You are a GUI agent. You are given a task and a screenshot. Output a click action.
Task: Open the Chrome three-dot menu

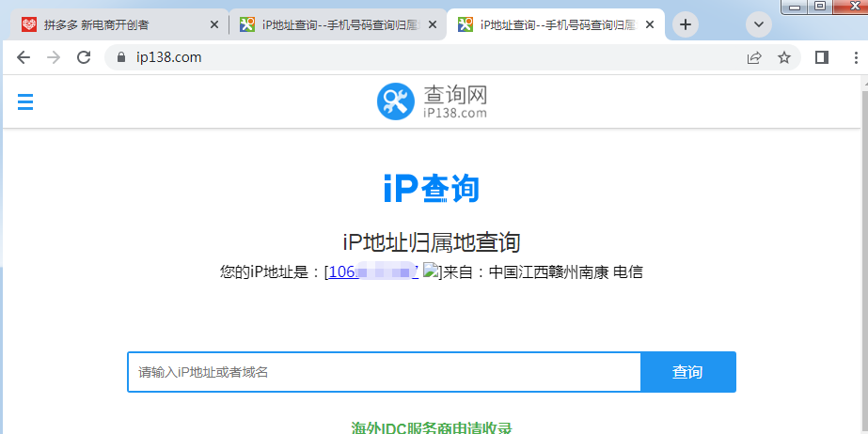[857, 57]
